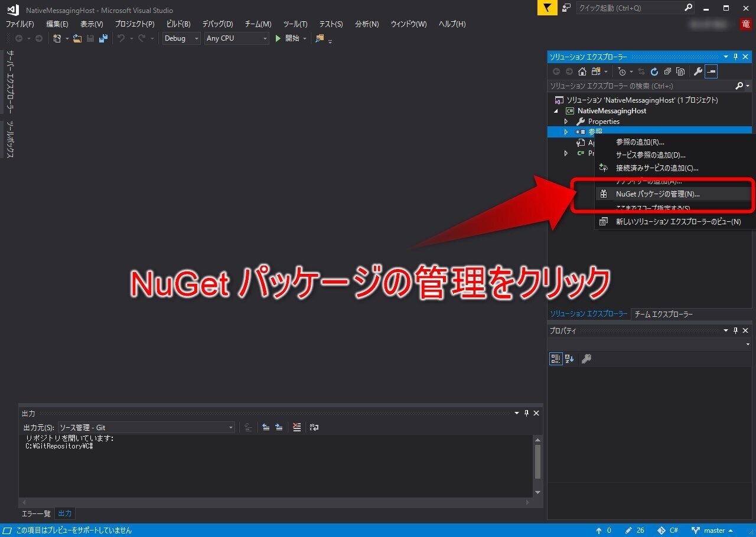
Task: Expand the Properties tree node
Action: tap(566, 122)
